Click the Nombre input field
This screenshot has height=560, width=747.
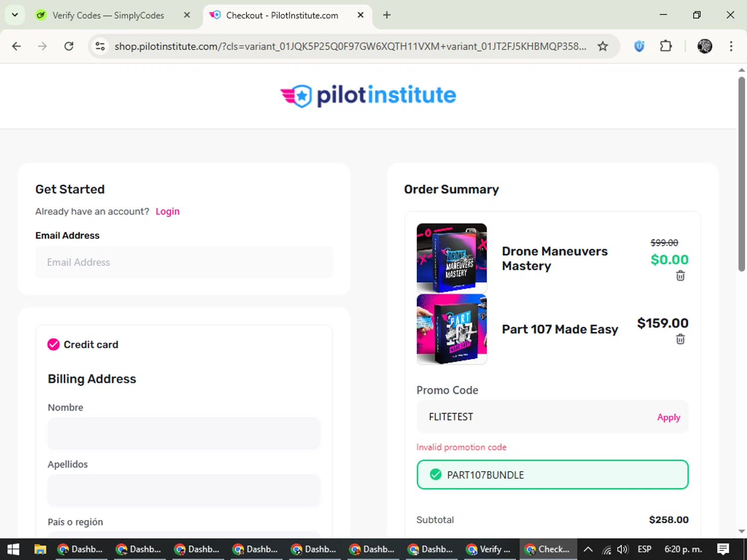click(184, 433)
